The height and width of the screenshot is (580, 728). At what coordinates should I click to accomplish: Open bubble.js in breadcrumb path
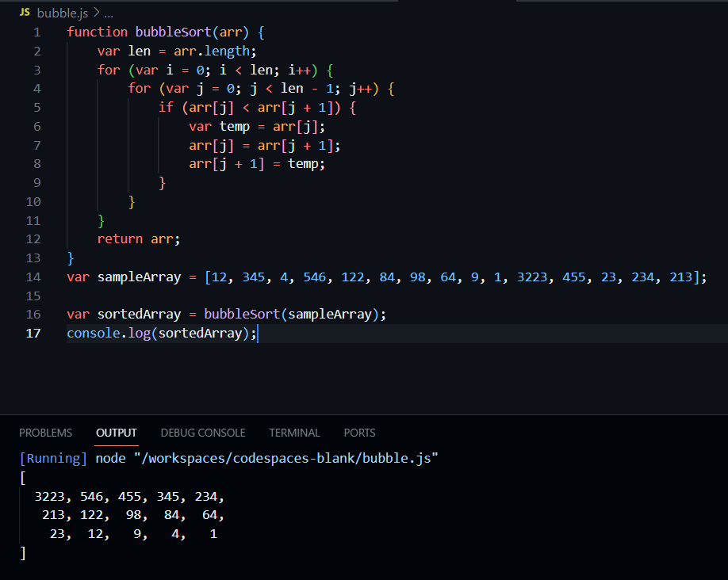click(x=62, y=13)
